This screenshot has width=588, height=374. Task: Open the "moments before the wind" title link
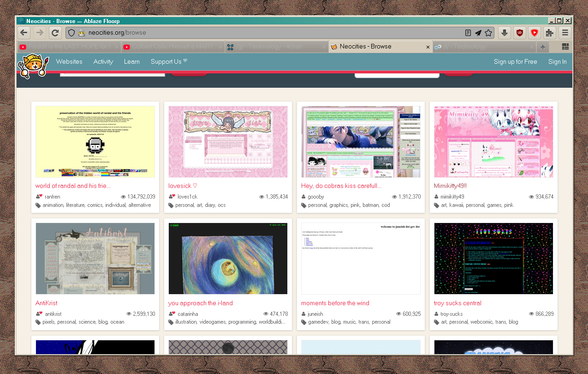tap(335, 303)
